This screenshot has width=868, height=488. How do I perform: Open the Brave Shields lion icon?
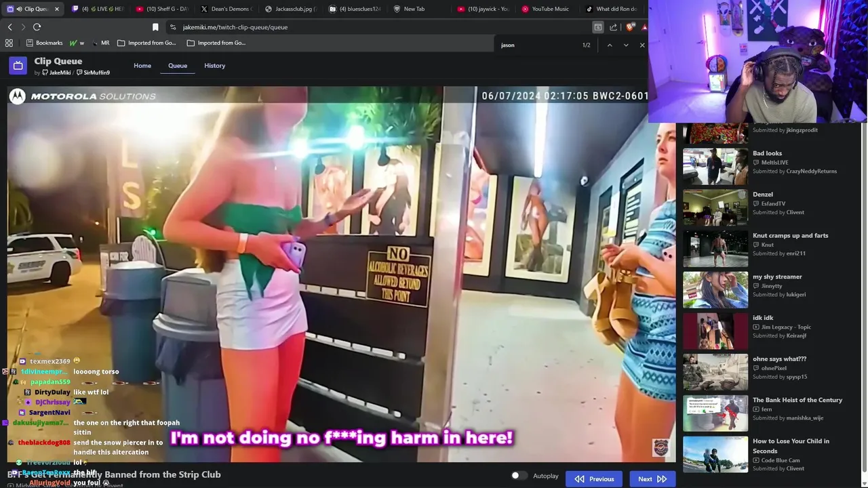point(630,27)
